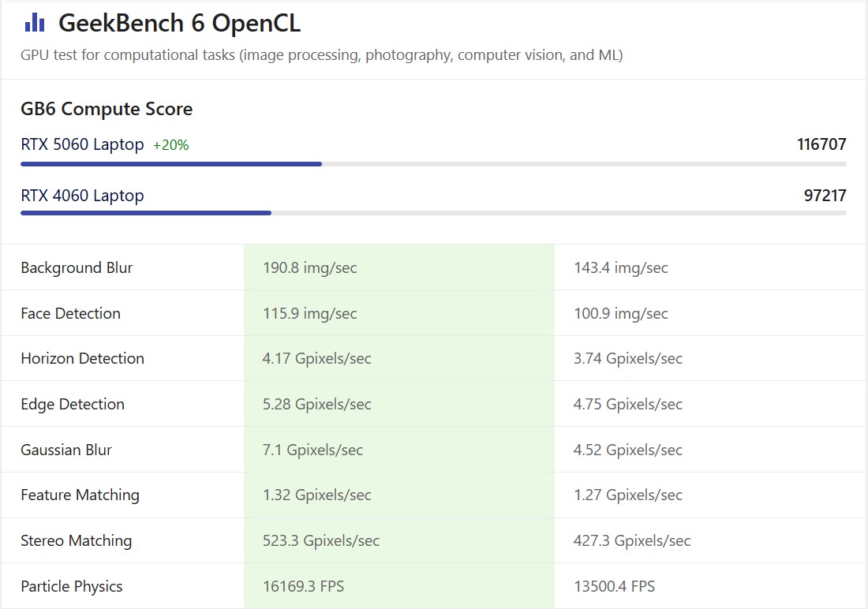
Task: Select the 1.27 Gpixels/sec value
Action: click(x=628, y=495)
